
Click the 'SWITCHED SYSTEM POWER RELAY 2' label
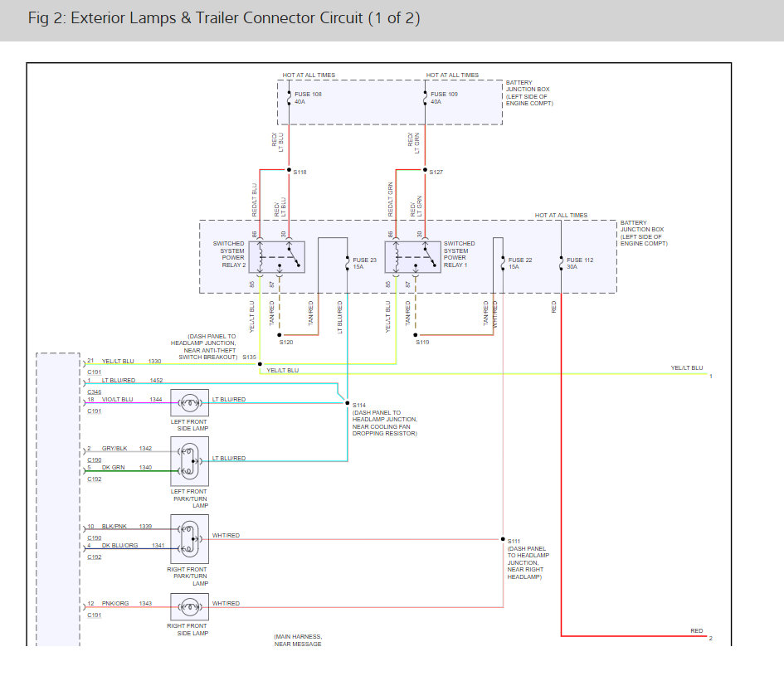(x=230, y=255)
